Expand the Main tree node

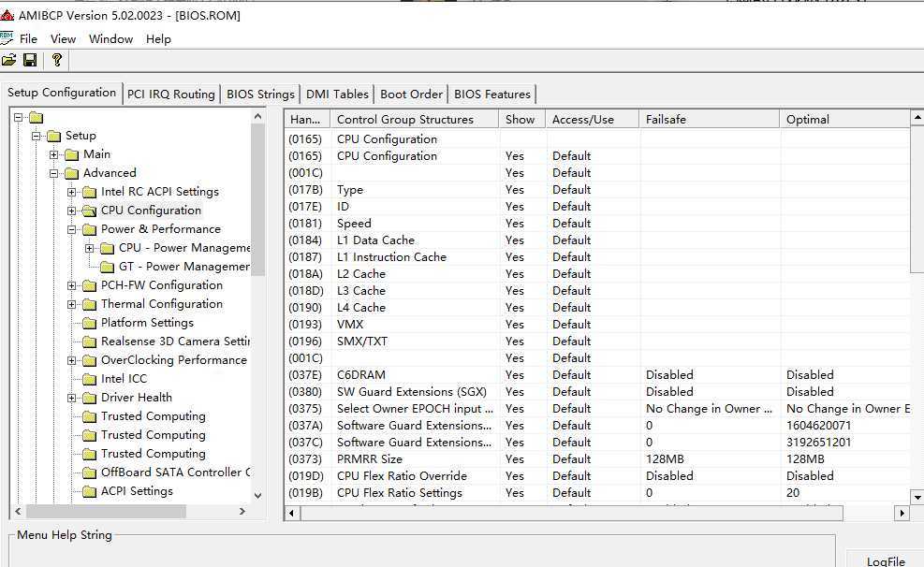coord(53,155)
